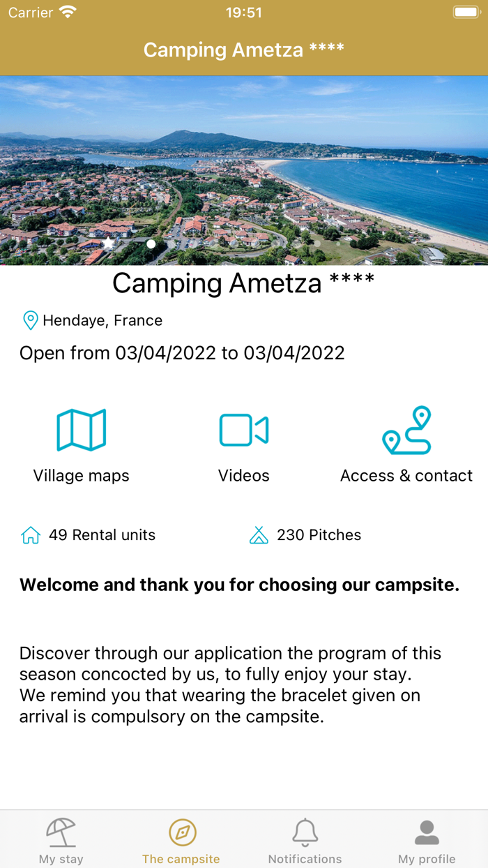Tap the location pin next to Hendaye, France
The height and width of the screenshot is (868, 488).
pos(29,320)
